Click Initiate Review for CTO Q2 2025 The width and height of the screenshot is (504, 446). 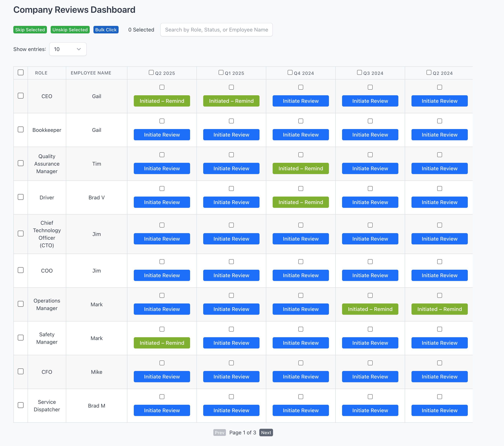pyautogui.click(x=162, y=239)
